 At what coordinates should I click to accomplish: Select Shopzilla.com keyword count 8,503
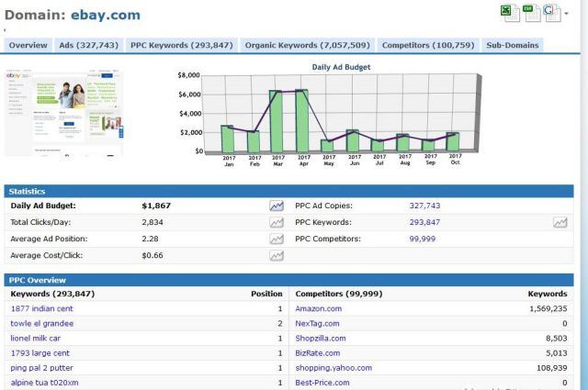[x=556, y=339]
